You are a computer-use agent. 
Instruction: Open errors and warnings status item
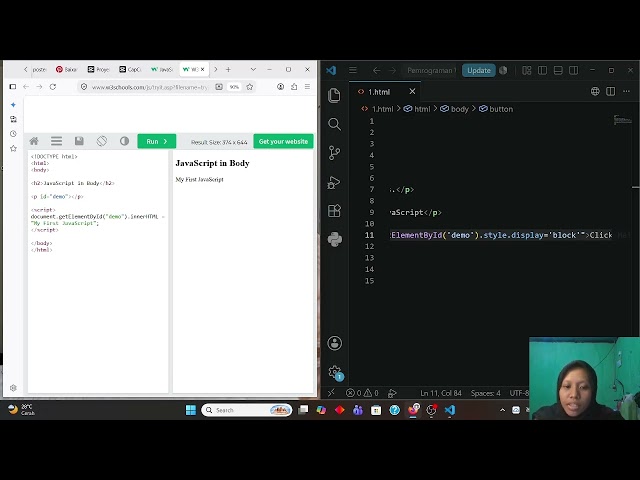tap(362, 393)
